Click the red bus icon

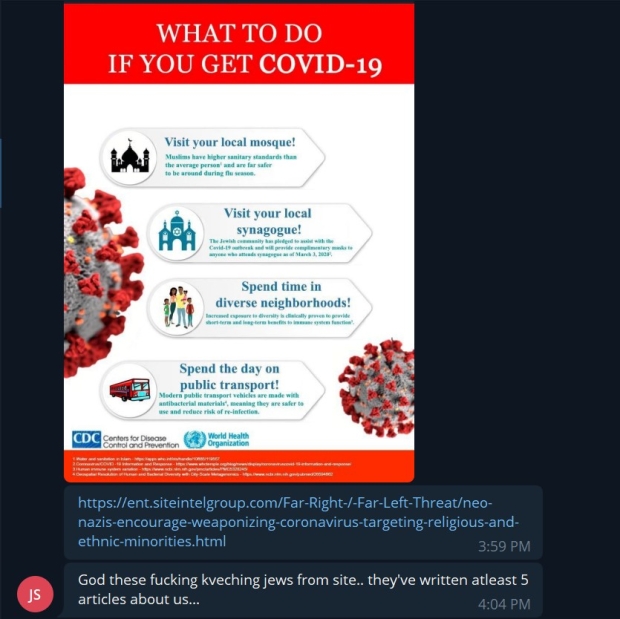pos(130,390)
